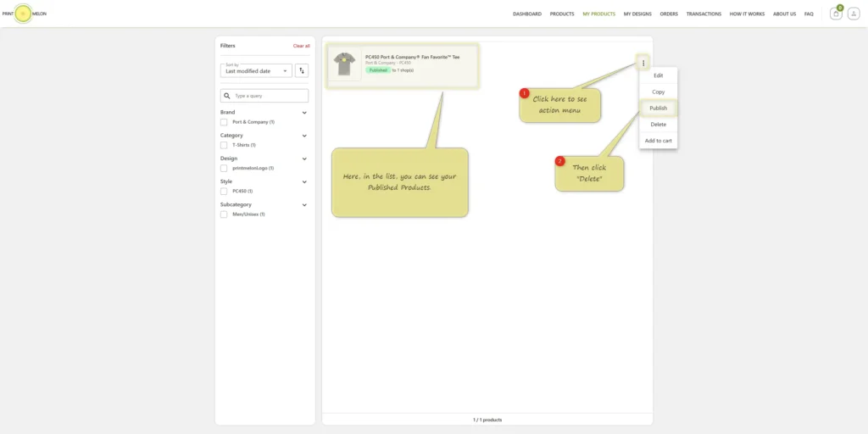Open the shopping cart icon
The image size is (868, 434).
pos(836,14)
